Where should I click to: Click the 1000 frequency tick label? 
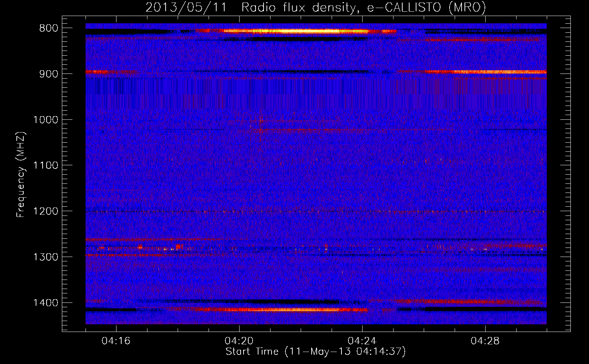(46, 120)
